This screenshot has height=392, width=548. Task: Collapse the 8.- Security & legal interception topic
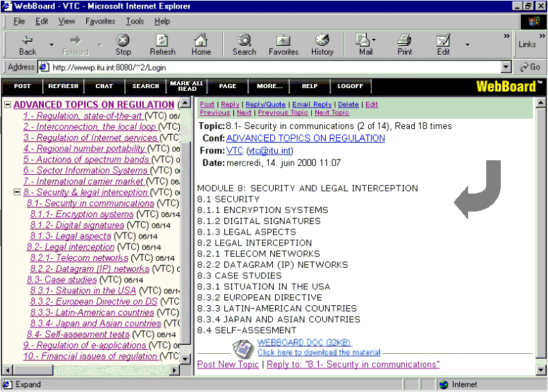click(x=17, y=192)
